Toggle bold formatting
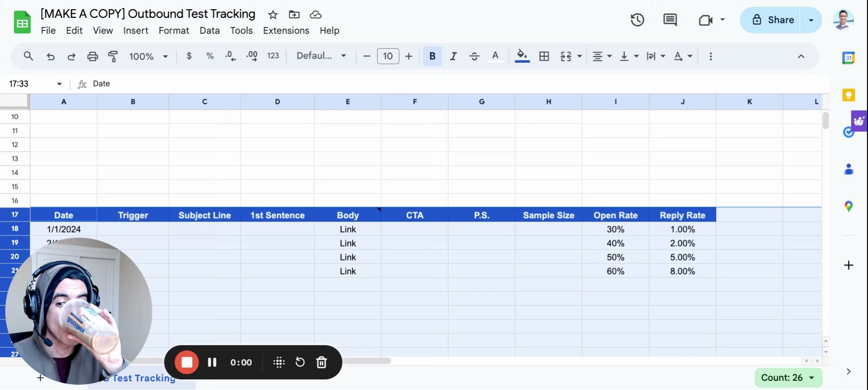The width and height of the screenshot is (868, 390). [x=432, y=56]
